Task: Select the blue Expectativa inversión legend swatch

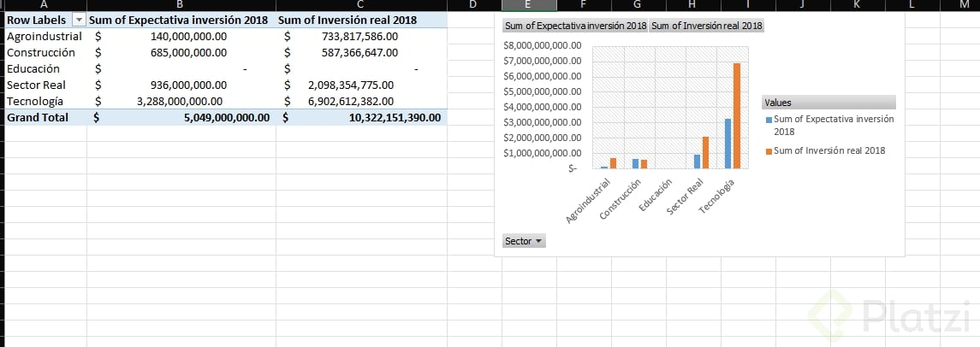Action: click(x=769, y=119)
